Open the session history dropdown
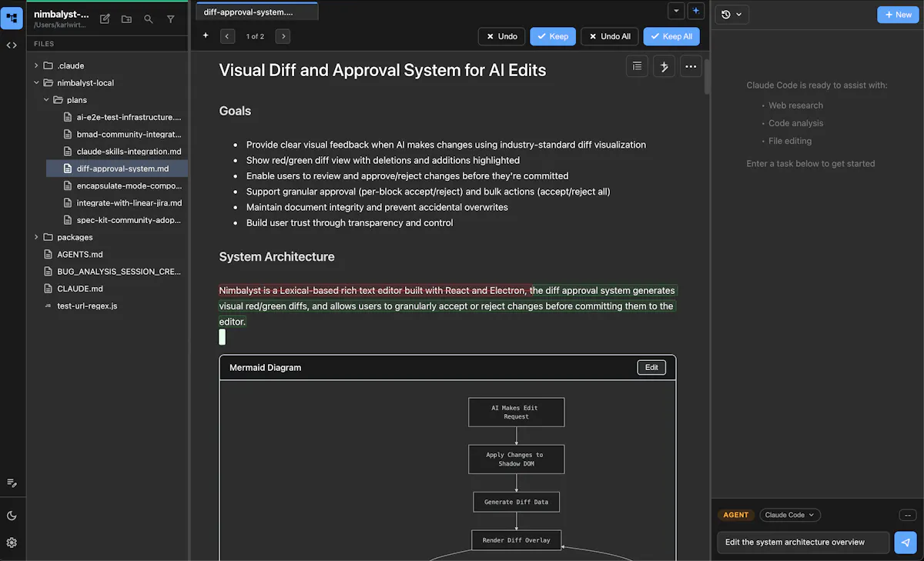The image size is (924, 561). click(732, 15)
